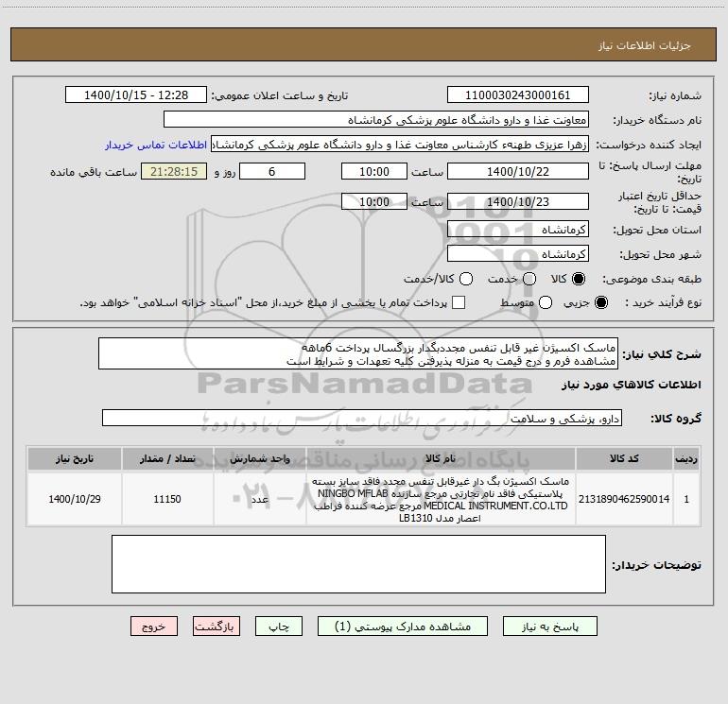The height and width of the screenshot is (704, 728).
Task: Click the تعداد / مقدار column header
Action: pos(167,458)
